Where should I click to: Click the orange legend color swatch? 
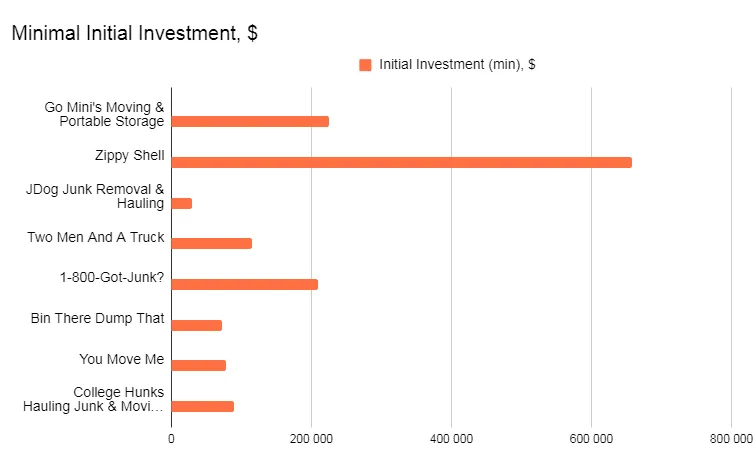[x=365, y=65]
